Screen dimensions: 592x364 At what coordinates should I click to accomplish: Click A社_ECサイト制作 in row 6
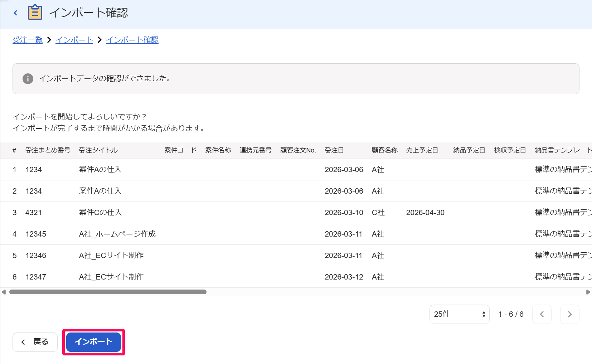111,277
